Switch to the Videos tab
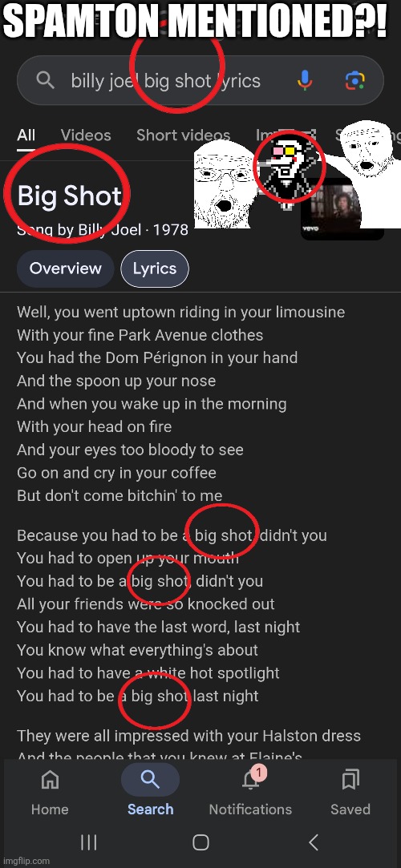 86,135
